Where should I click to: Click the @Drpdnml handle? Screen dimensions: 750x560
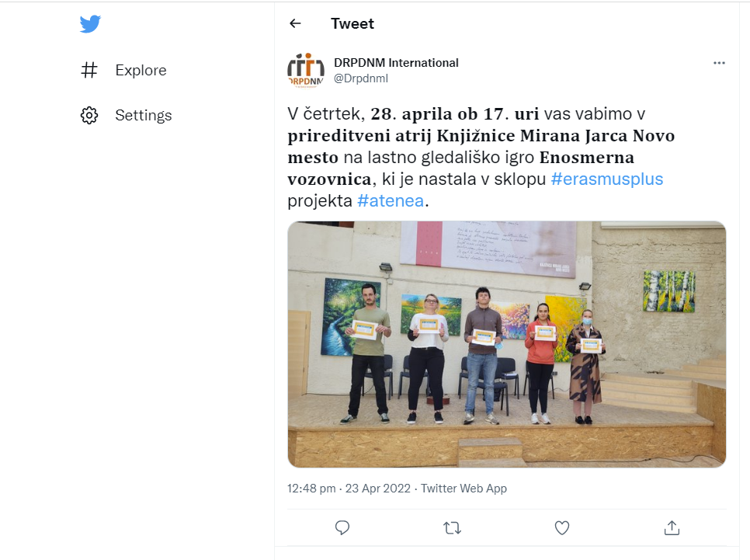361,78
